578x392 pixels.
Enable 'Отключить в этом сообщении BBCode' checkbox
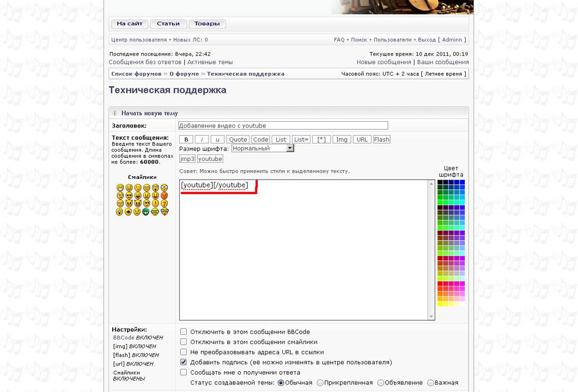point(183,332)
